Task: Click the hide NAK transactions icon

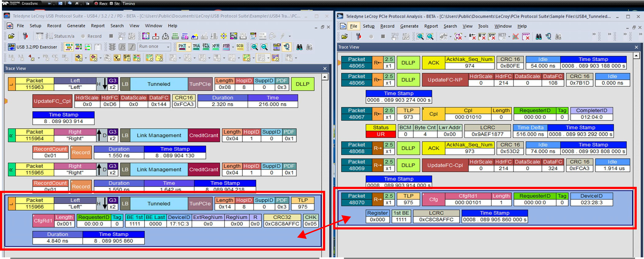Action: [x=127, y=58]
